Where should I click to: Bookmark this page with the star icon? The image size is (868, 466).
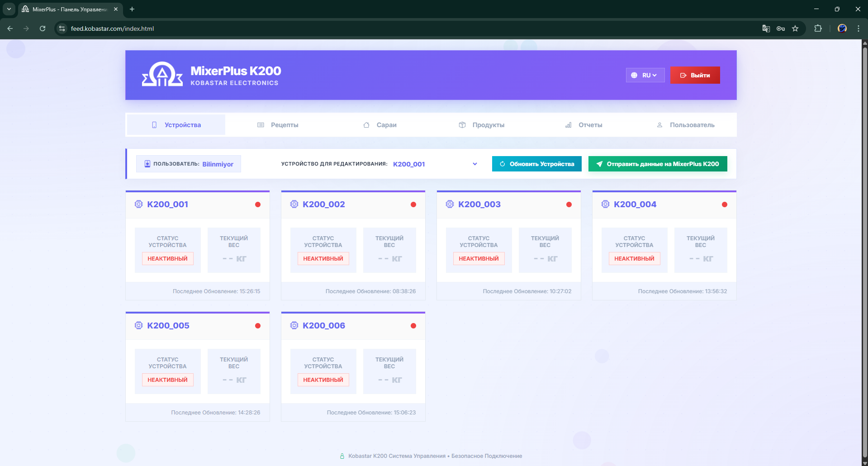pyautogui.click(x=795, y=29)
